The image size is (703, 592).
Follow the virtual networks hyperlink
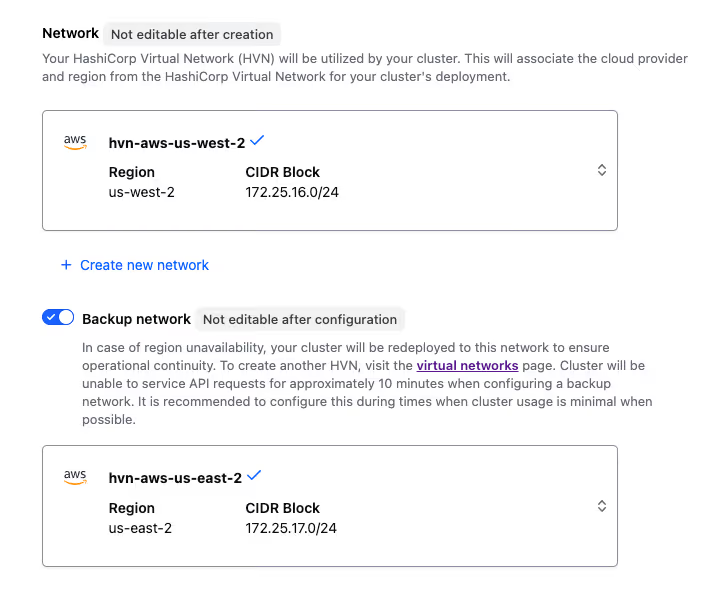467,366
